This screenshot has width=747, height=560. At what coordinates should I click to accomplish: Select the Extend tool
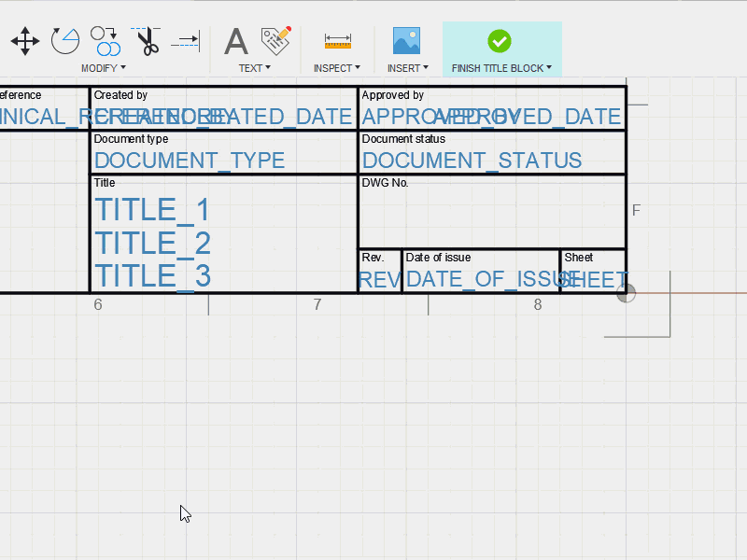(x=185, y=41)
